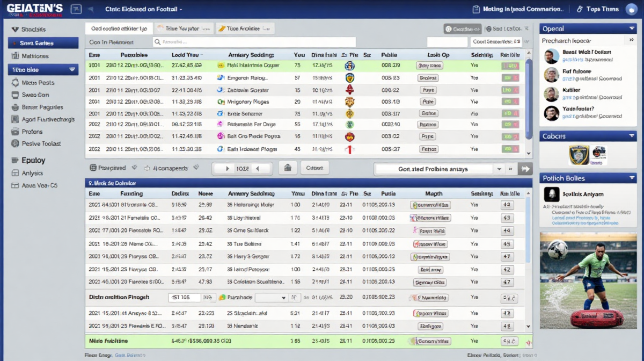Click the magnifier icon in the search field

(x=157, y=42)
